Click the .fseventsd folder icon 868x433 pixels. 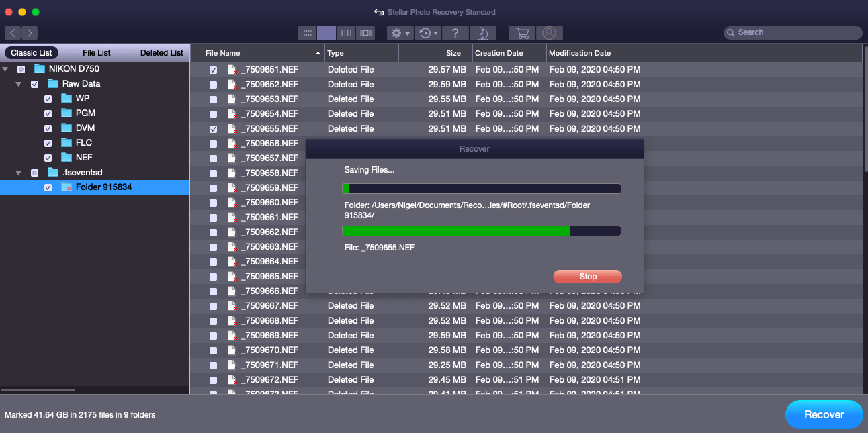pos(53,172)
